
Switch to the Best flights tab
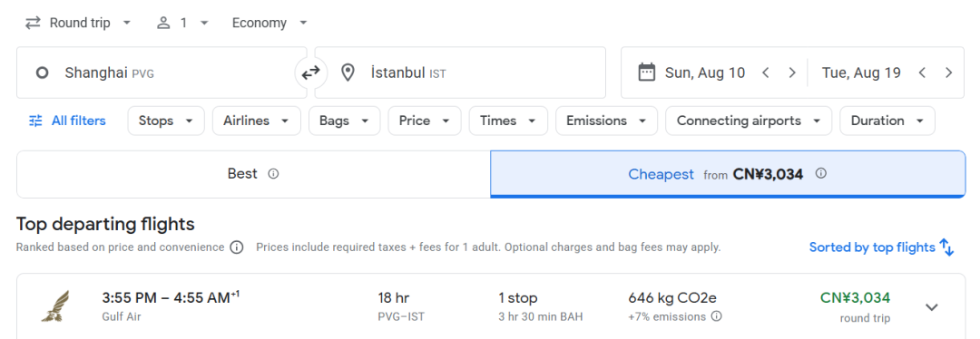(x=253, y=174)
